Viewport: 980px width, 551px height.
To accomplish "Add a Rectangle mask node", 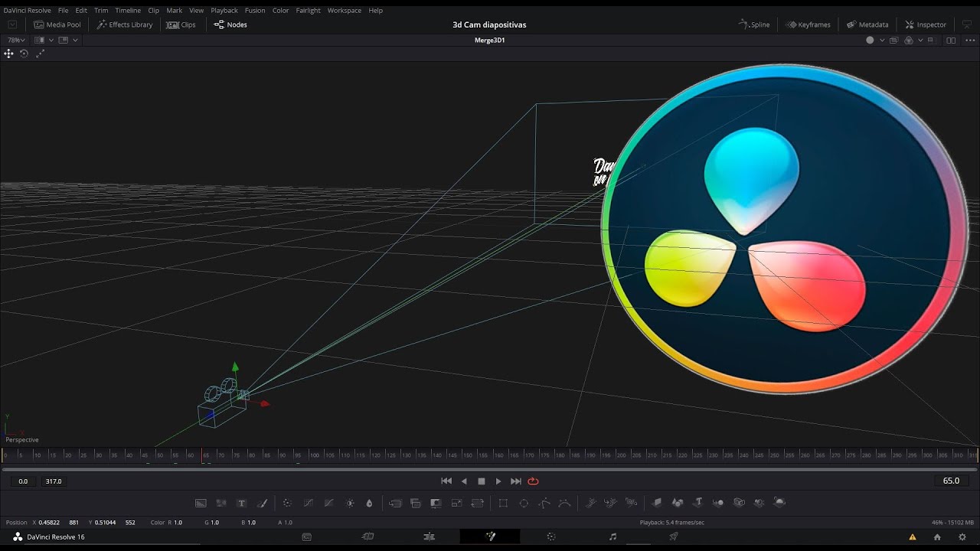I will point(503,503).
